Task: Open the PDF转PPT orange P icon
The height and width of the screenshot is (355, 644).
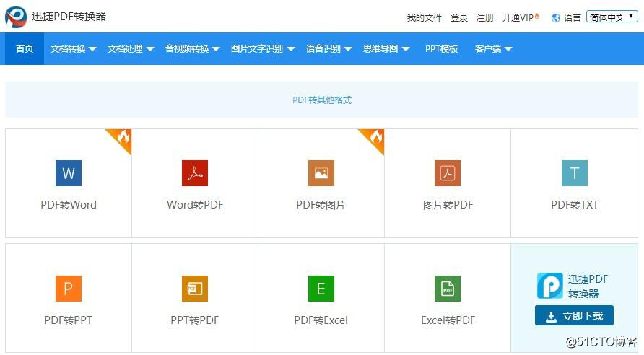Action: [x=69, y=289]
